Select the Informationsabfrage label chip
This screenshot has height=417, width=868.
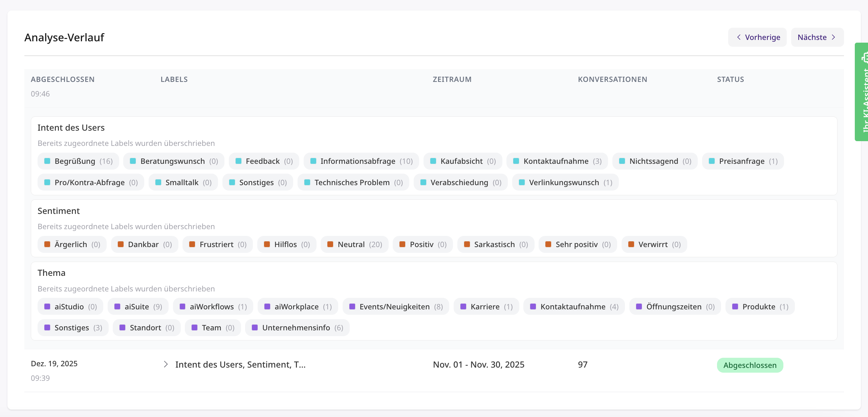[361, 161]
